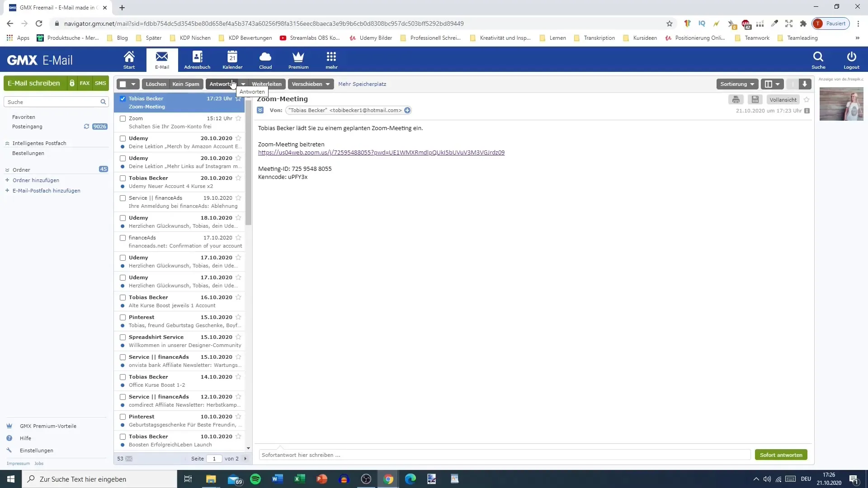Click the E-Mail navigation icon

[161, 59]
